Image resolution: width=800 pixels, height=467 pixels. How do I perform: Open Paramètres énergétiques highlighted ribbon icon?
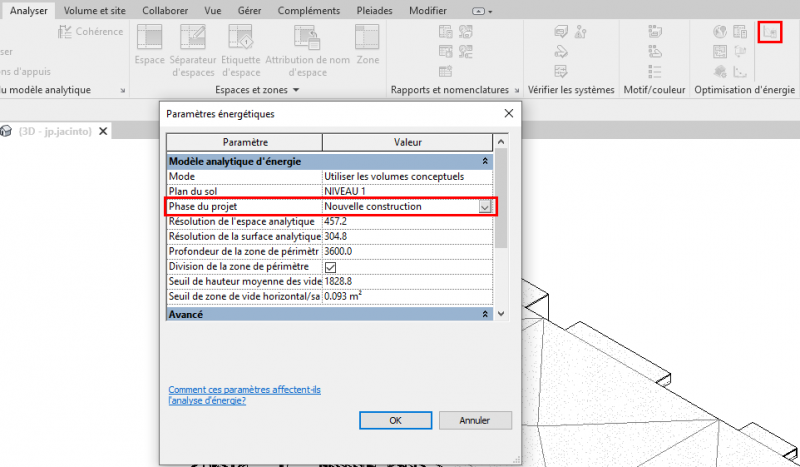pyautogui.click(x=769, y=32)
